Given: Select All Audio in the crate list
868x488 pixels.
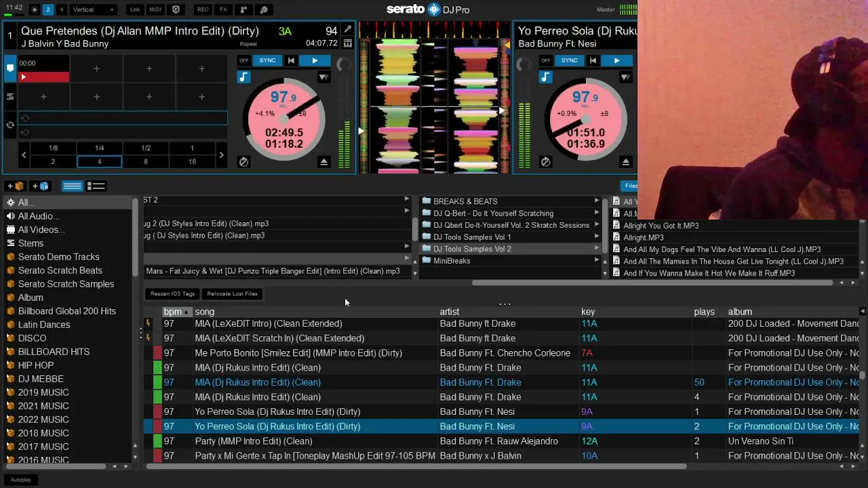Looking at the screenshot, I should [x=39, y=216].
